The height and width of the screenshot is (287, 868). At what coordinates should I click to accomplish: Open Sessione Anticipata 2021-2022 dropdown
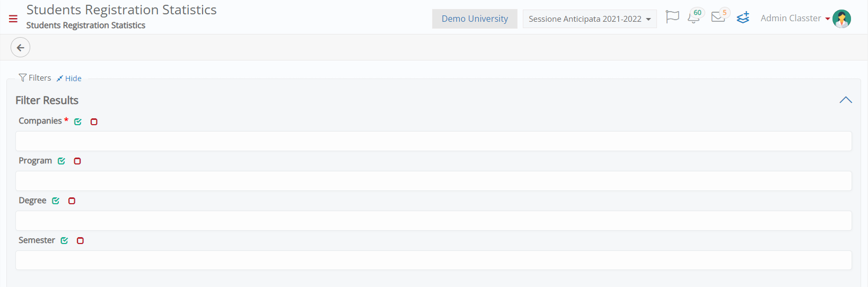click(590, 19)
